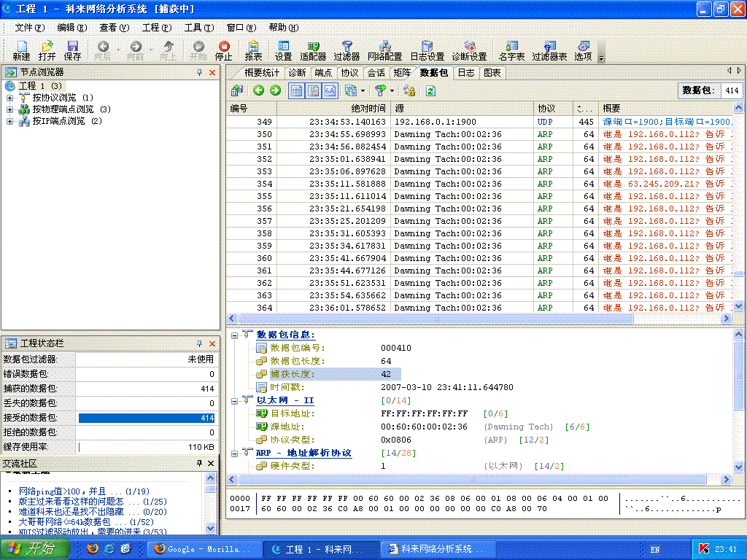Collapse the 以太网 - II section
Screen dimensions: 747x560
[234, 401]
